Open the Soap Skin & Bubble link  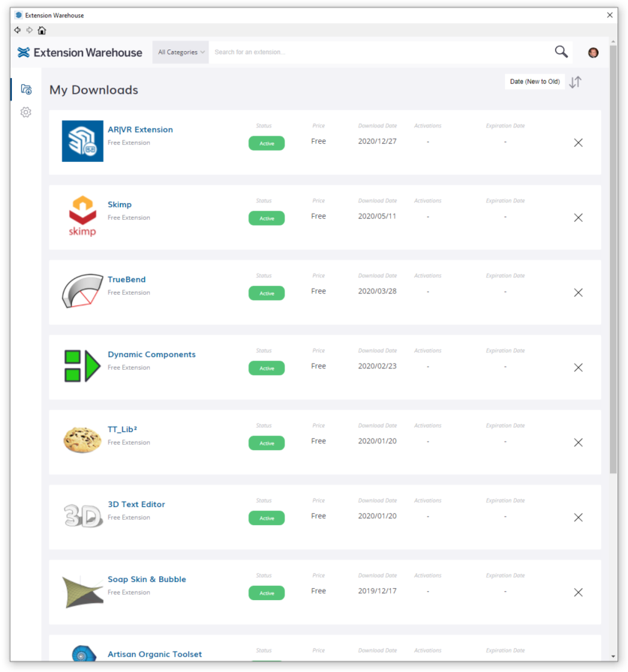point(146,580)
